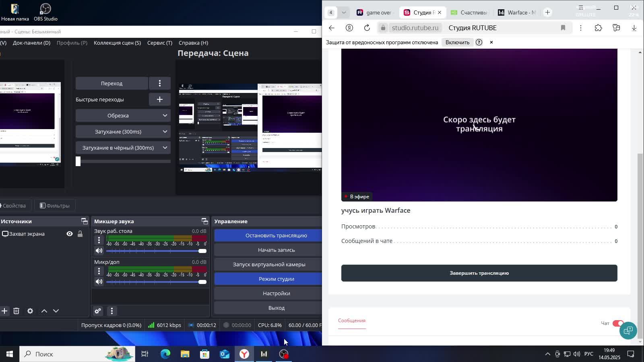Bookmark the current page in address bar
Screen dimensions: 644x362
(563, 28)
